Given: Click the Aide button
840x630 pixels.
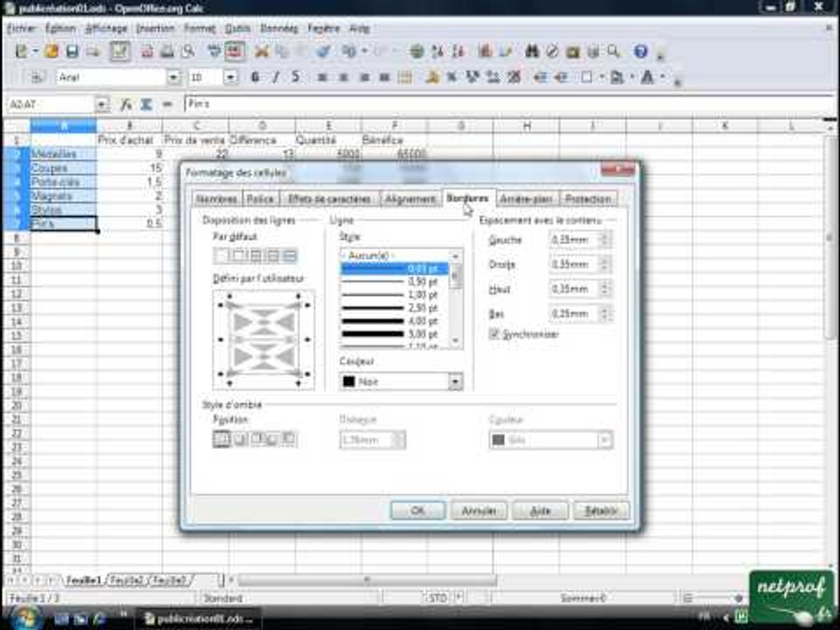Looking at the screenshot, I should pyautogui.click(x=540, y=510).
